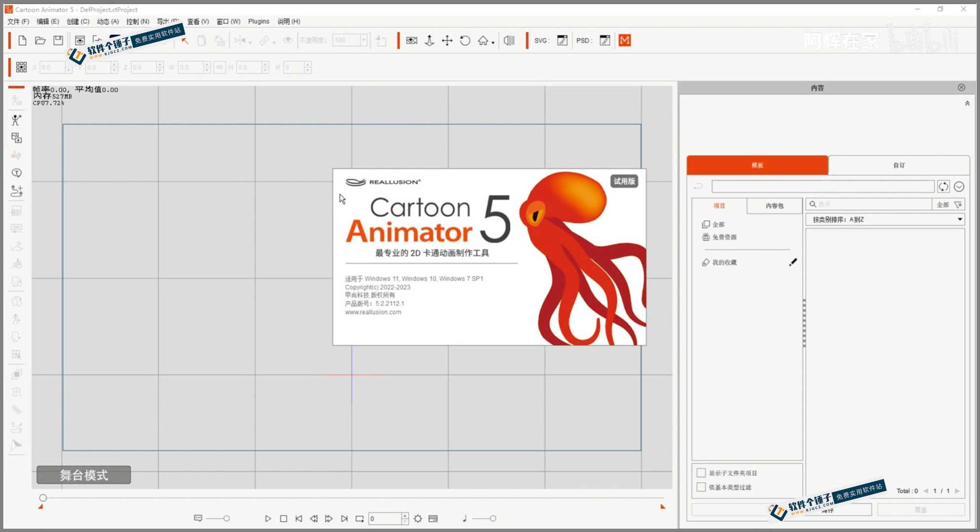
Task: Open the 文件 (F) menu
Action: coord(18,21)
